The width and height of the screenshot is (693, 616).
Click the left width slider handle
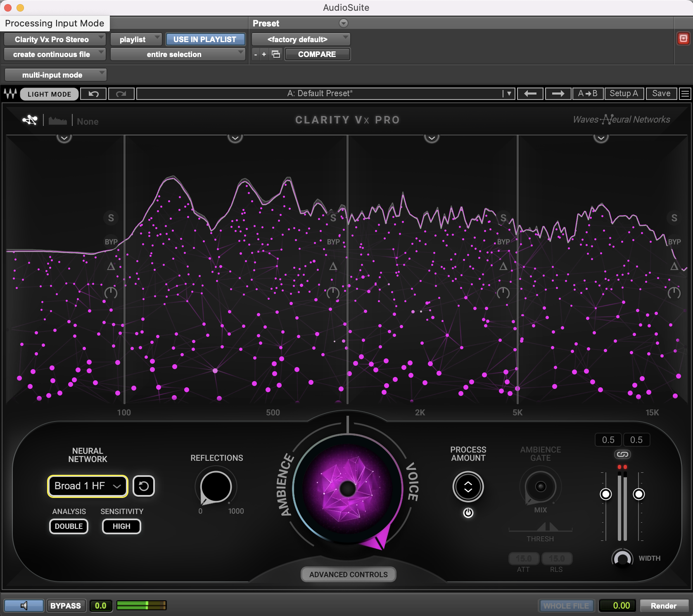[605, 493]
